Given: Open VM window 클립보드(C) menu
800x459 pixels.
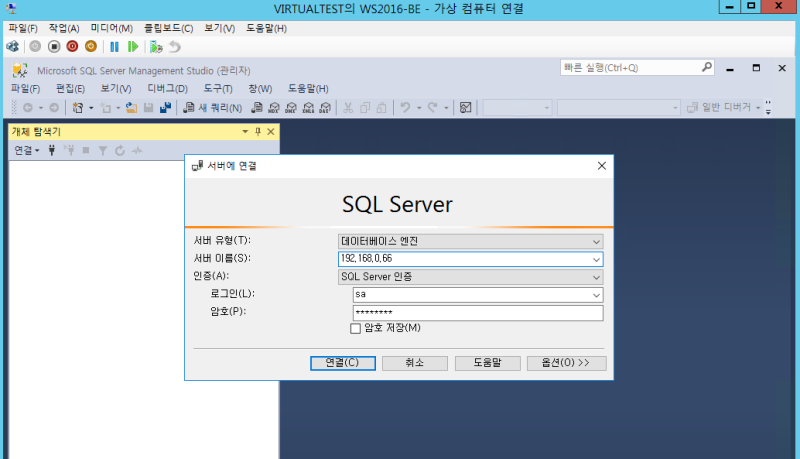Looking at the screenshot, I should (168, 29).
